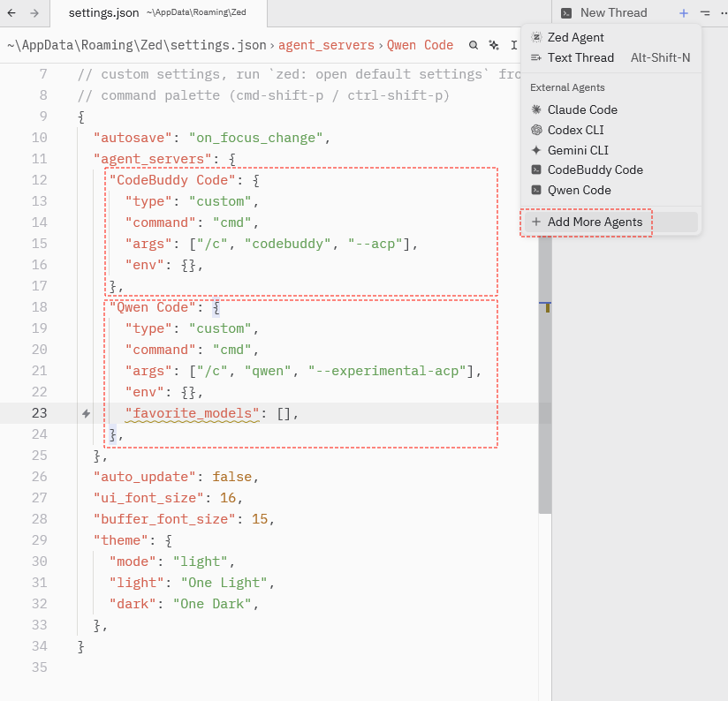Select Gemini CLI in External Agents
The width and height of the screenshot is (728, 701).
click(611, 150)
